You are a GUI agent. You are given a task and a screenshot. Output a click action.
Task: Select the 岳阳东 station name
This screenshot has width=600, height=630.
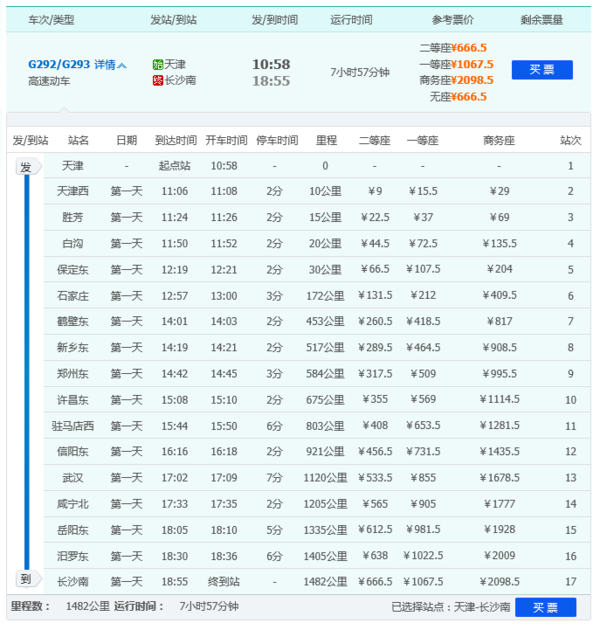(x=73, y=530)
